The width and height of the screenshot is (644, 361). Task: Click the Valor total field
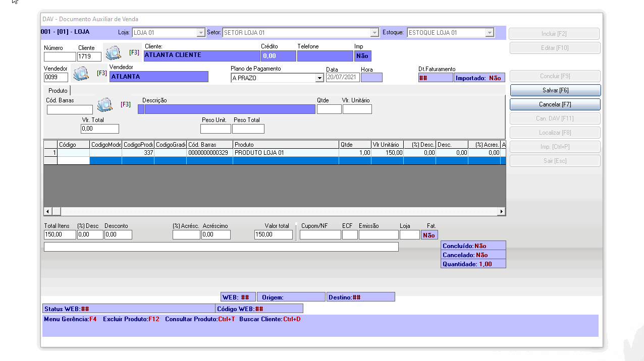coord(274,235)
